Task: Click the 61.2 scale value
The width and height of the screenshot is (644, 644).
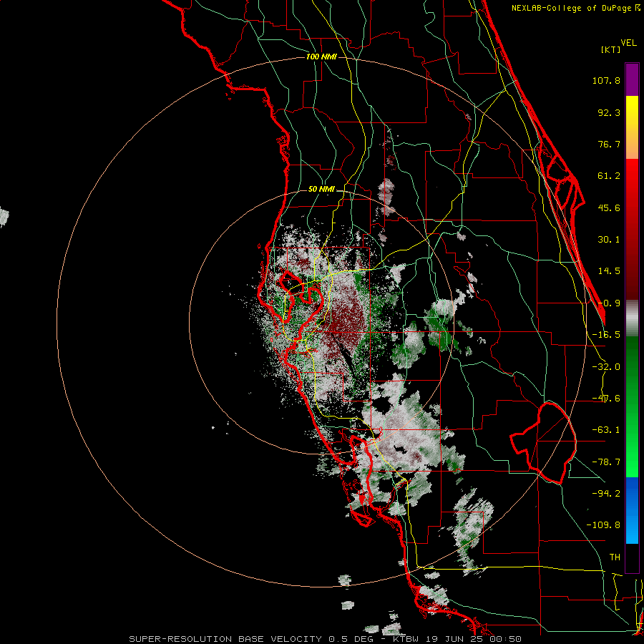Action: click(609, 176)
